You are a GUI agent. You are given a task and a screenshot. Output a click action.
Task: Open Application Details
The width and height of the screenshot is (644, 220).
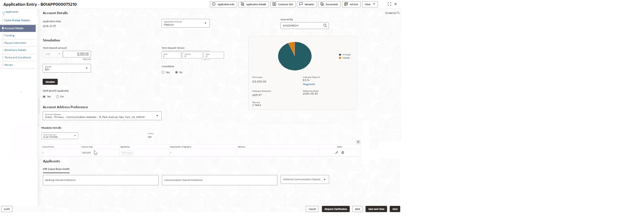coord(254,4)
